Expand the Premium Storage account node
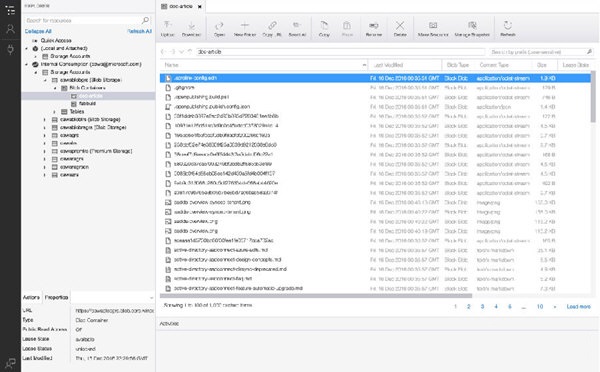The width and height of the screenshot is (600, 372). pyautogui.click(x=46, y=151)
